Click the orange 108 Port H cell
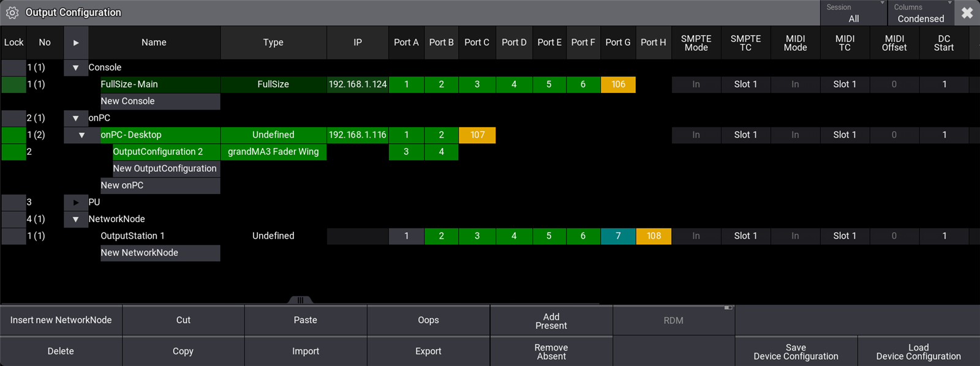This screenshot has width=980, height=366. [x=654, y=236]
